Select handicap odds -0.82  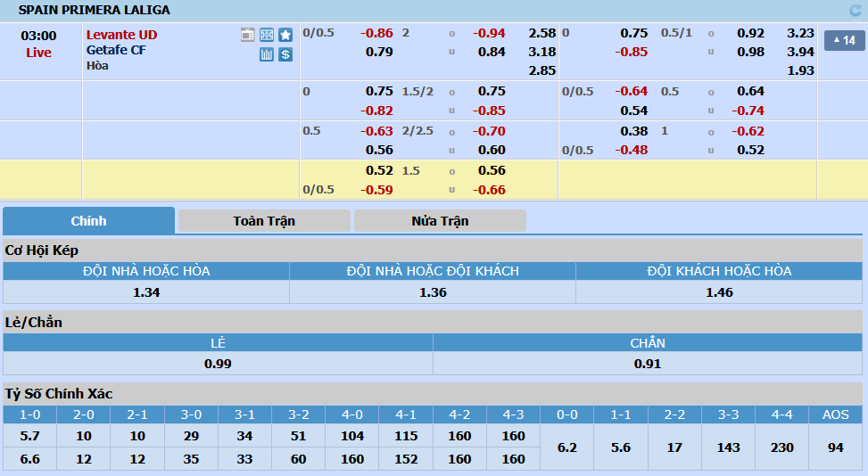click(376, 111)
